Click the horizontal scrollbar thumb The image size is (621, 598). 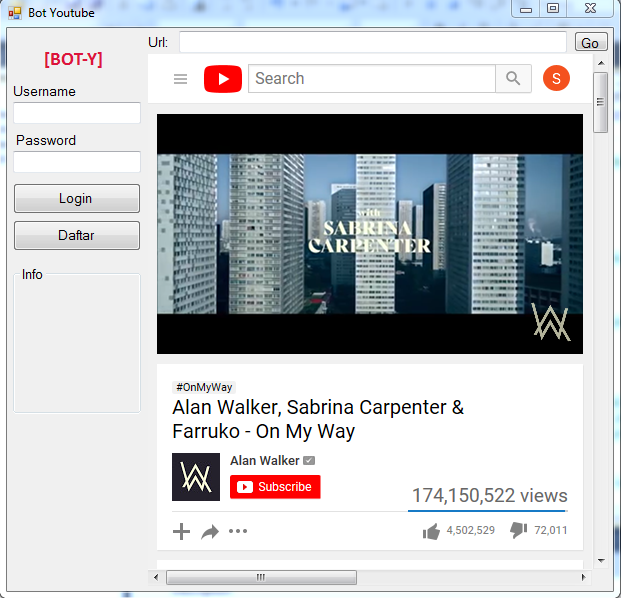[x=261, y=577]
